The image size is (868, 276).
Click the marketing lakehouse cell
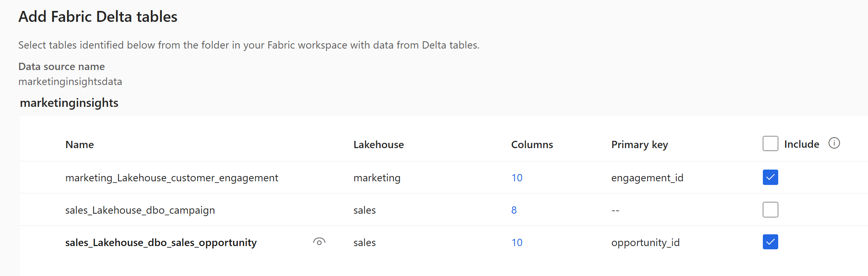pos(377,178)
